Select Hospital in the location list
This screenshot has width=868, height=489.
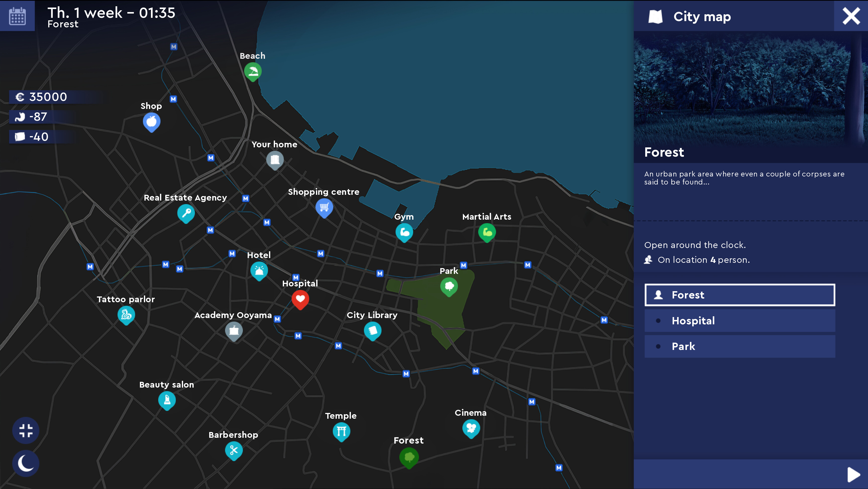tap(740, 321)
